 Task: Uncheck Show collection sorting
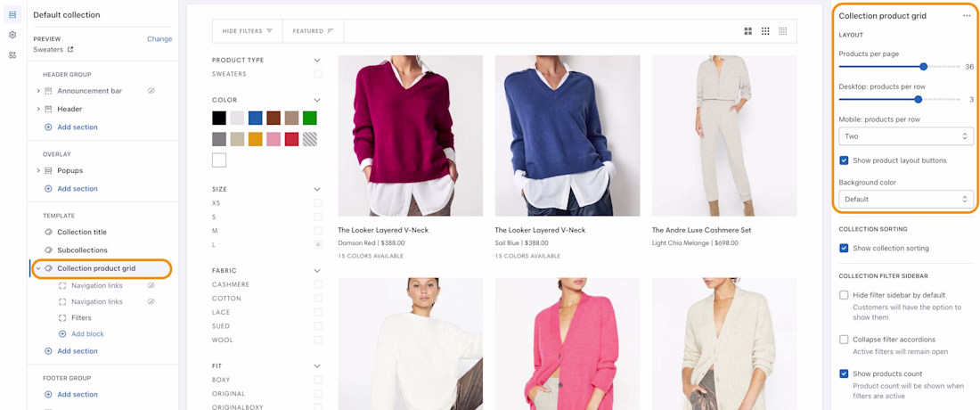coord(844,248)
